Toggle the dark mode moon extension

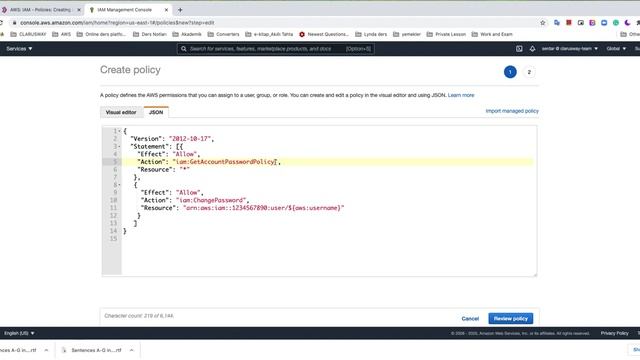(627, 23)
